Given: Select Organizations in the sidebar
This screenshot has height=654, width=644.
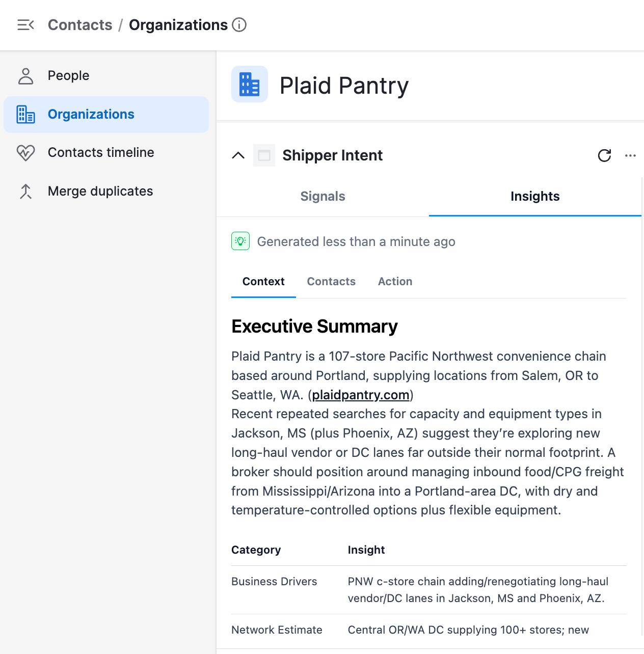Looking at the screenshot, I should (106, 115).
